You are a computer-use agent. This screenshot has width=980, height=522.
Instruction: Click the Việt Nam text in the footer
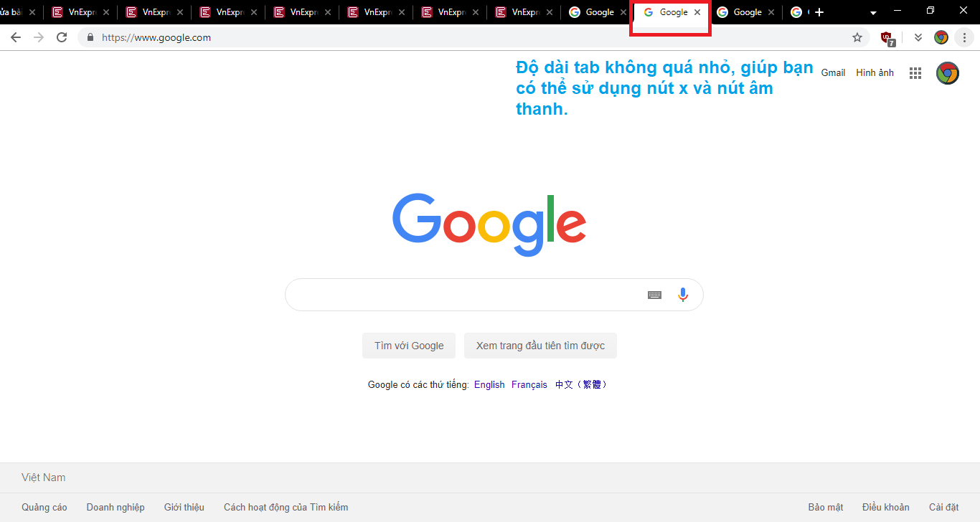coord(43,478)
